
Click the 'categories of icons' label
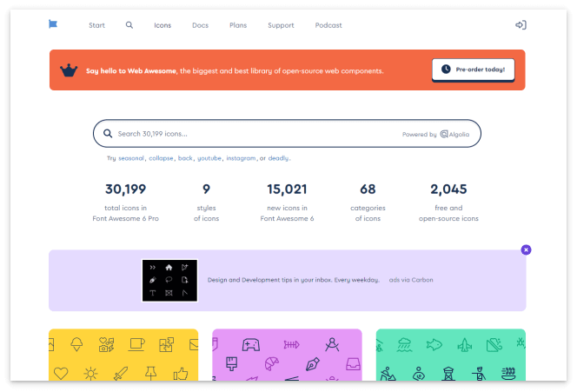click(x=368, y=213)
